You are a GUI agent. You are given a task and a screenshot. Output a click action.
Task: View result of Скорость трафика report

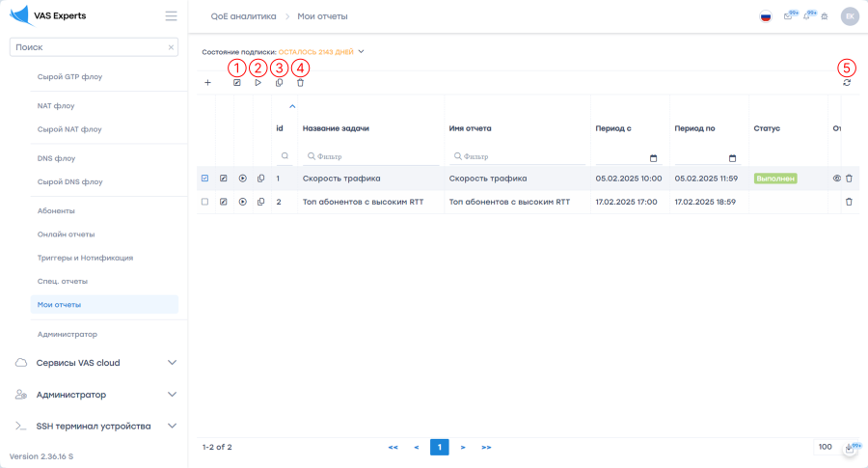[x=836, y=179]
